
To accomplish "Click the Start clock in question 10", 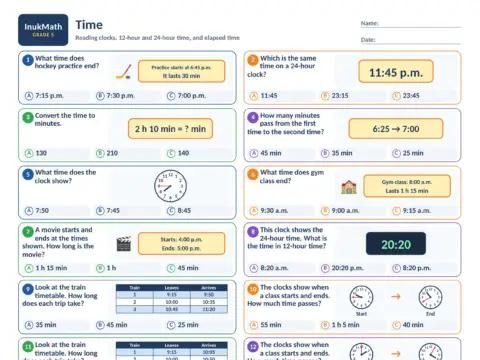I will (x=361, y=297).
